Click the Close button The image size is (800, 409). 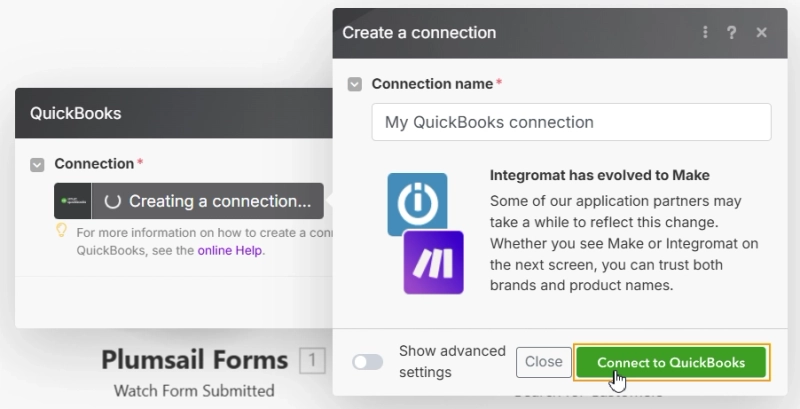[544, 362]
